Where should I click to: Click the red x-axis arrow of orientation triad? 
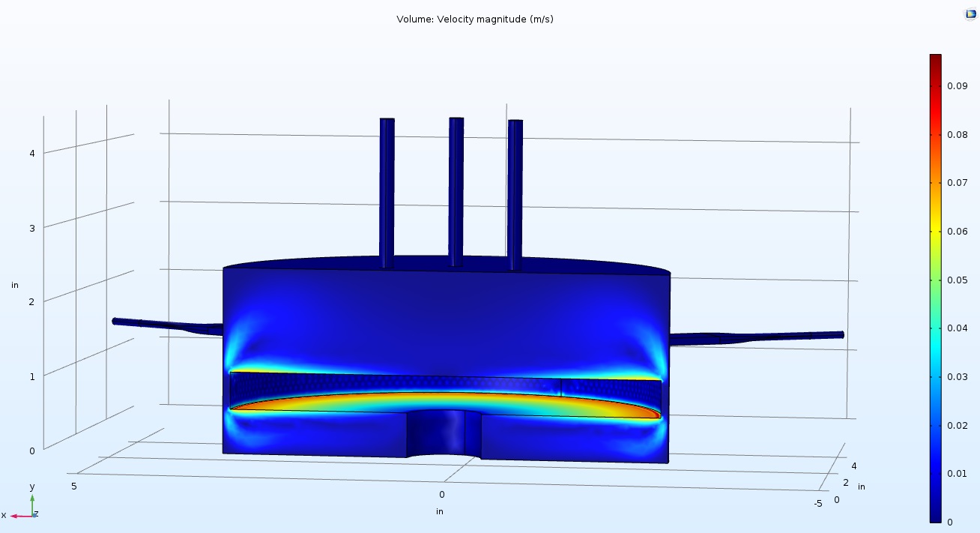(16, 516)
